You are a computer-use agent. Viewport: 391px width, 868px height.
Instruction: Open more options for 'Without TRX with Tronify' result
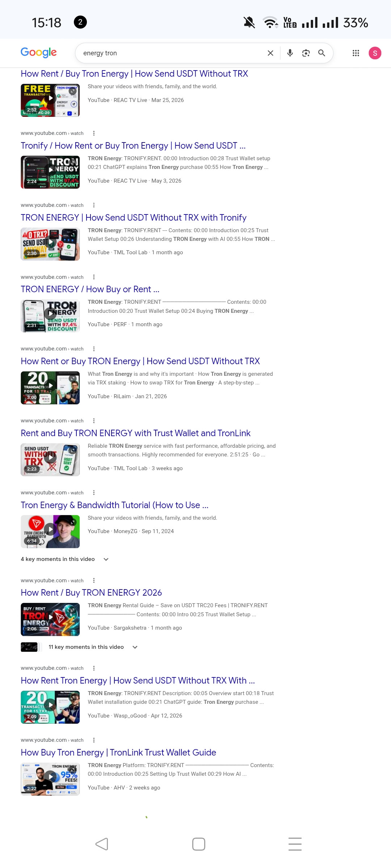click(94, 205)
